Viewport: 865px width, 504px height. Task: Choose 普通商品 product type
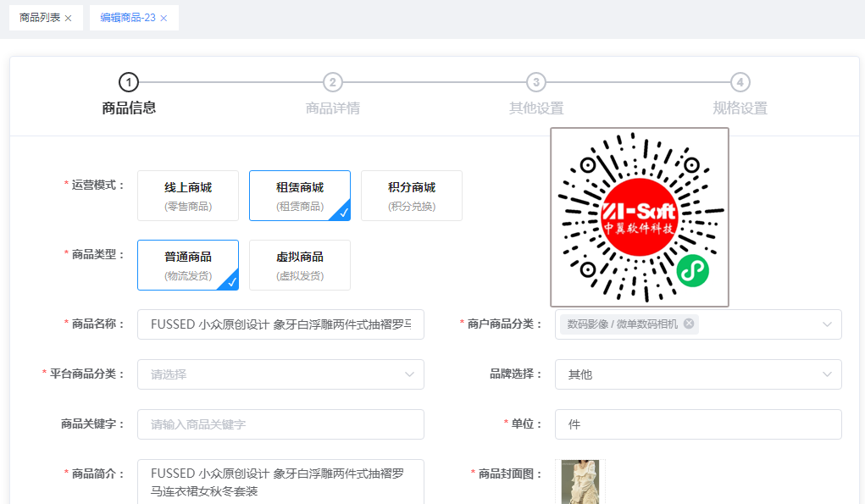[188, 265]
